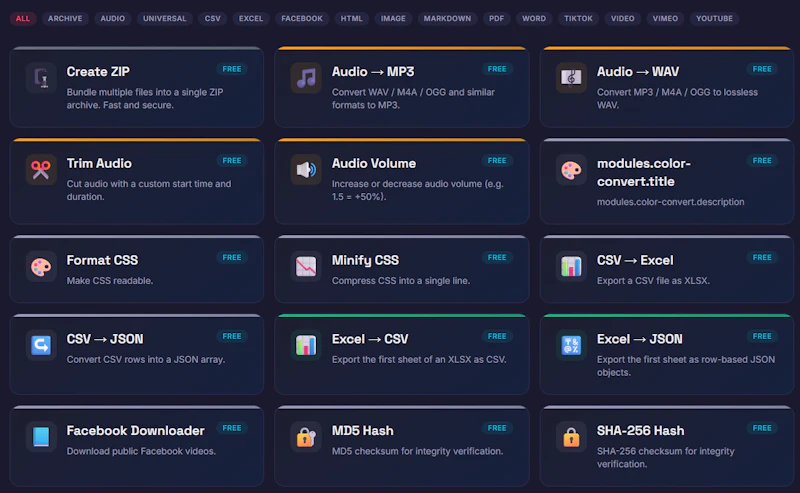Screen dimensions: 800x493
Task: Open the Audio → WAV title
Action: pos(638,71)
